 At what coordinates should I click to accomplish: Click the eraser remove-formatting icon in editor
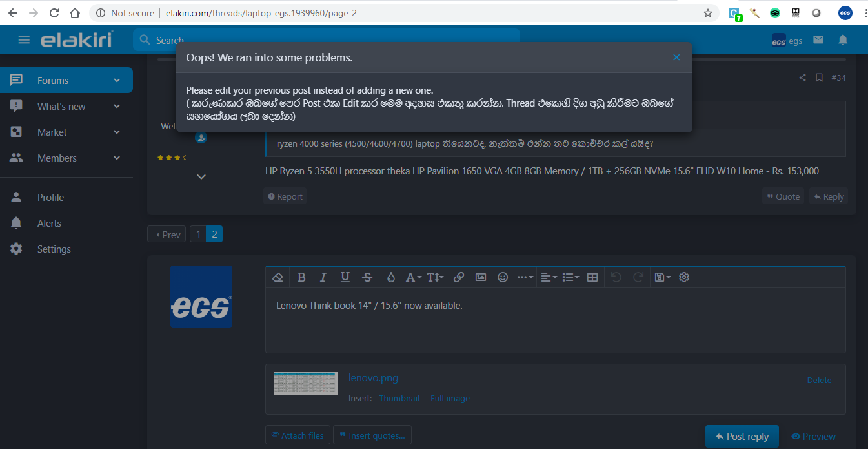point(278,277)
